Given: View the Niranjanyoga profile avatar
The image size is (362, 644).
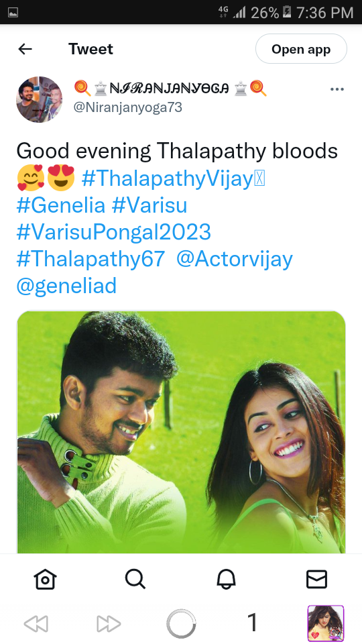Looking at the screenshot, I should point(40,99).
